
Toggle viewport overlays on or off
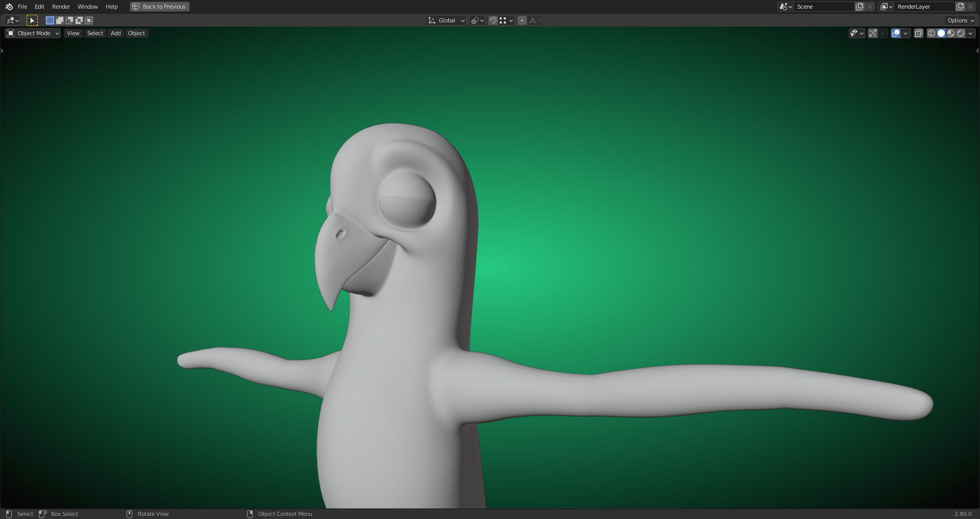pos(896,33)
